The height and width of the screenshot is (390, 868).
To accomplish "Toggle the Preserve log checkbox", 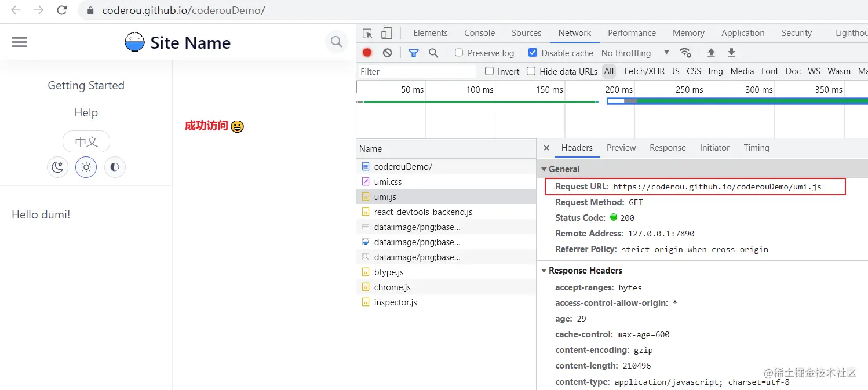I will 459,53.
